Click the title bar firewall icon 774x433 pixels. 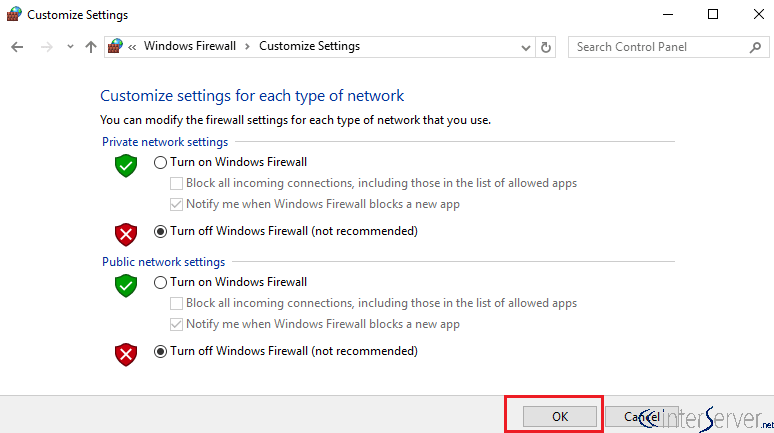tap(14, 14)
